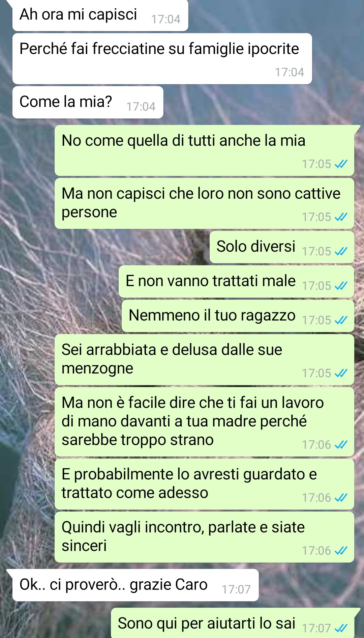Viewport: 364px width, 638px height.
Task: Select the "Perché fai frecciatine su famiglie ipocrite" message
Action: [x=162, y=59]
